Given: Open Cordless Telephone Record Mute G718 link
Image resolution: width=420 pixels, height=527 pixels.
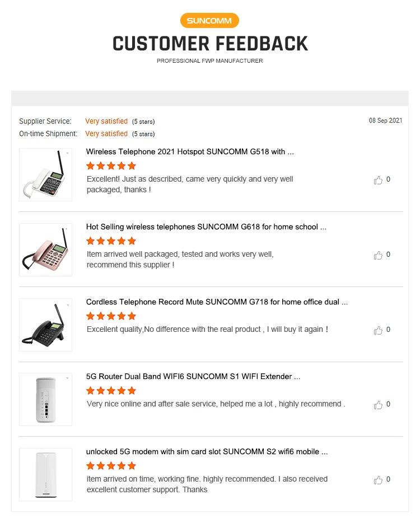Looking at the screenshot, I should 217,302.
